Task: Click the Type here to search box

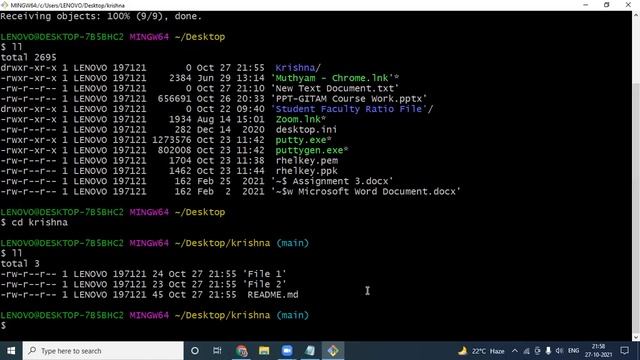Action: point(103,351)
